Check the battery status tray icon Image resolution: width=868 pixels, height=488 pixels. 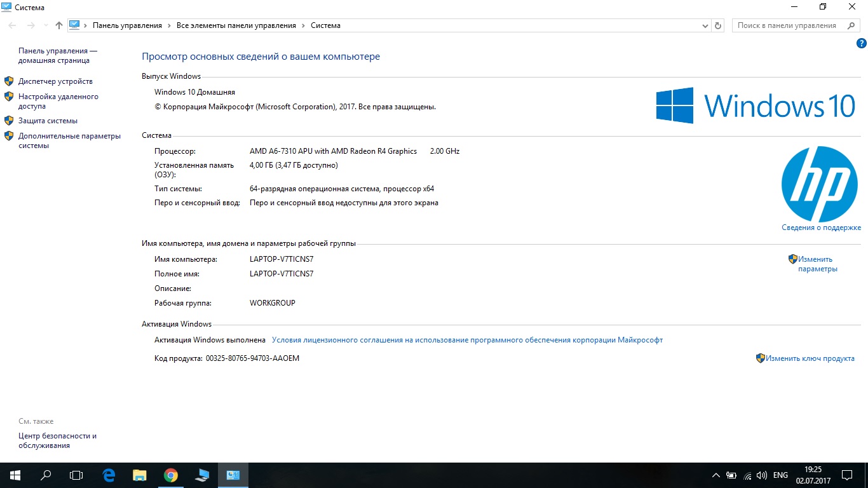point(731,475)
